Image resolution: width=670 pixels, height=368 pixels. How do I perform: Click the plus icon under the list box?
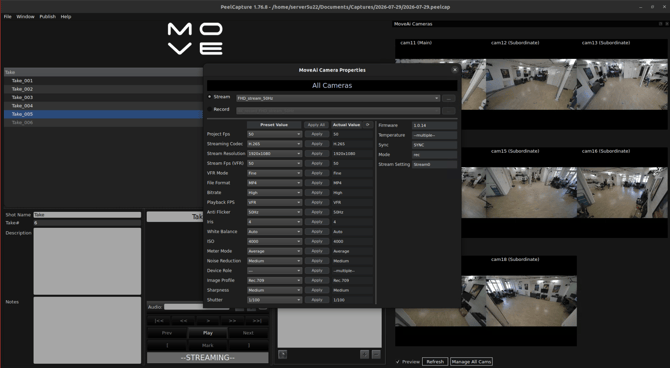click(364, 354)
